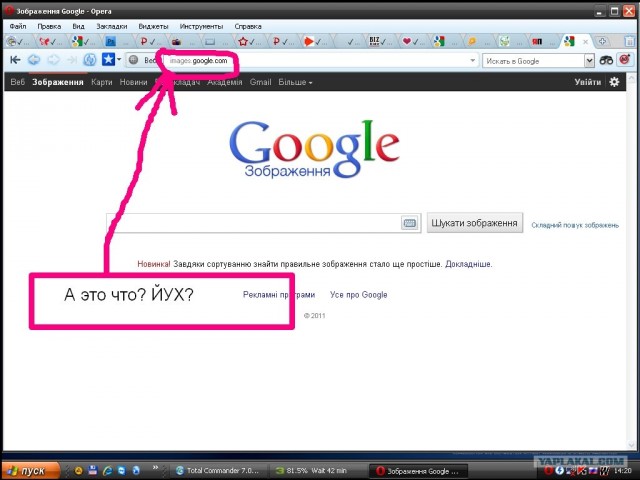The width and height of the screenshot is (640, 480).
Task: Open Карти in the Google bar
Action: (102, 82)
